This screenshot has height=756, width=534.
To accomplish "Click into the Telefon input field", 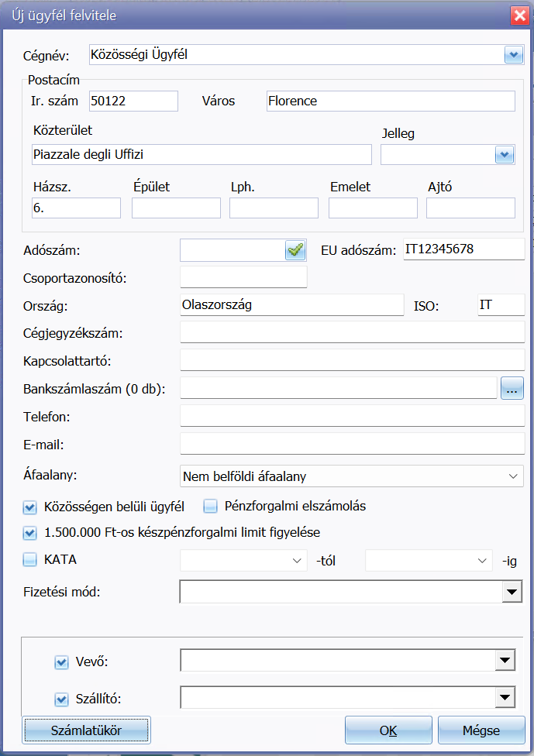I will (352, 416).
